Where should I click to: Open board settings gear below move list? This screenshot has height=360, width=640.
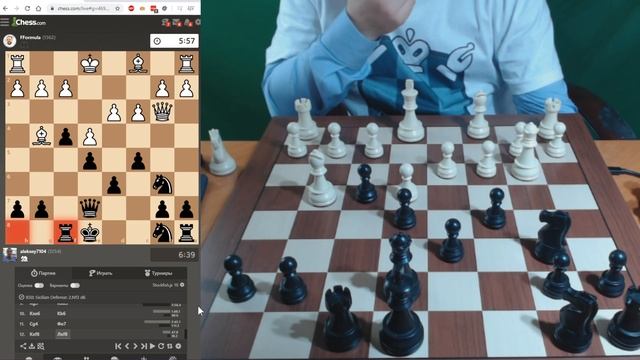(x=178, y=346)
